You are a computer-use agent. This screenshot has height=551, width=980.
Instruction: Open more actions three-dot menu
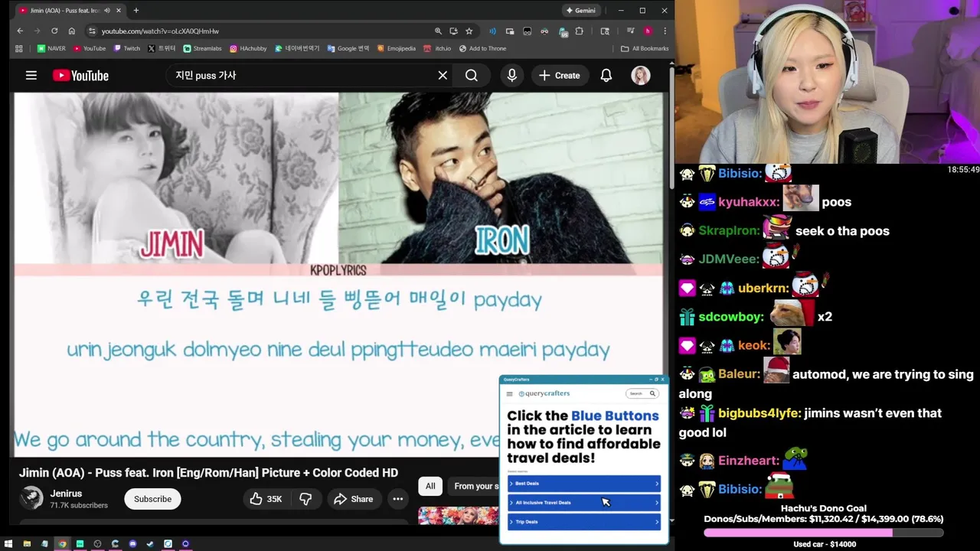(x=398, y=499)
